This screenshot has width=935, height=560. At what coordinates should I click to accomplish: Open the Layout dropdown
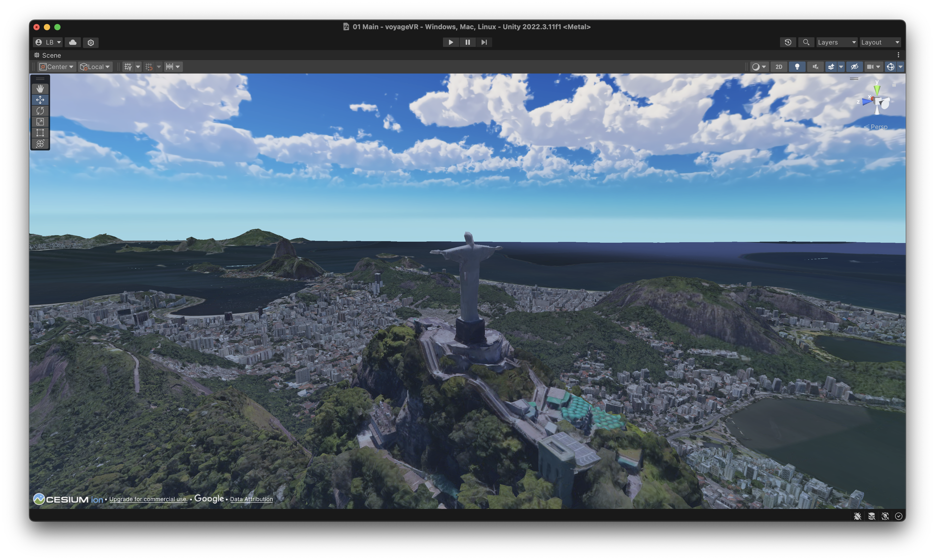(x=880, y=42)
